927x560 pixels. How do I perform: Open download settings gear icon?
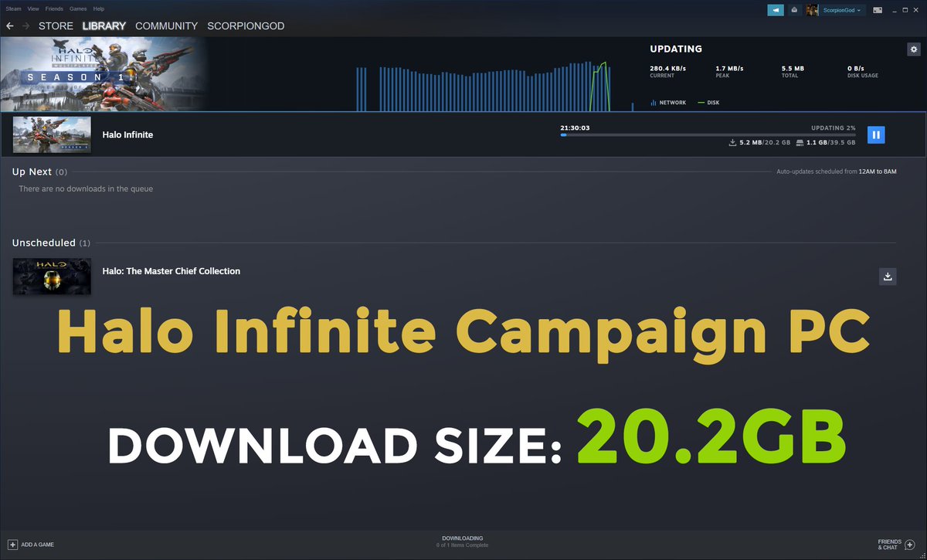(913, 49)
